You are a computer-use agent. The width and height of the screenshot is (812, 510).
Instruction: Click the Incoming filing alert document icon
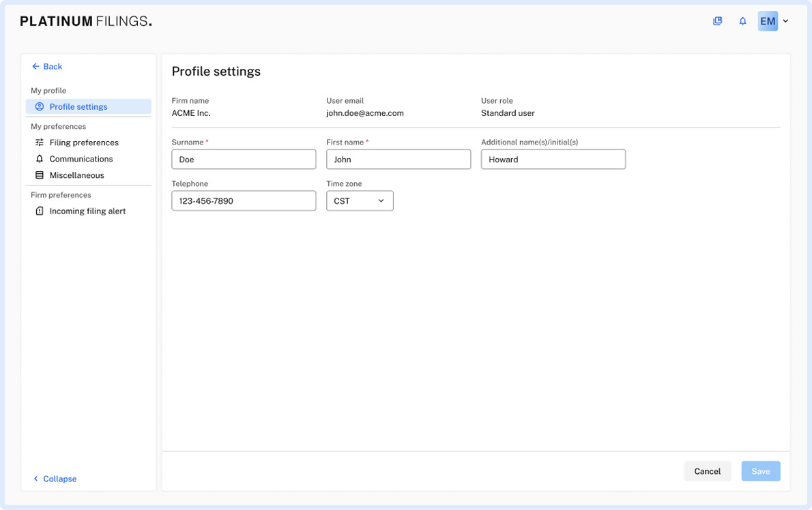tap(40, 211)
